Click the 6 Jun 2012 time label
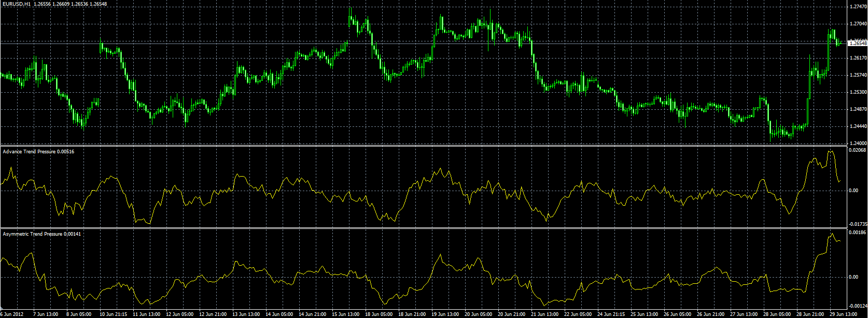The height and width of the screenshot is (318, 868). [12, 314]
